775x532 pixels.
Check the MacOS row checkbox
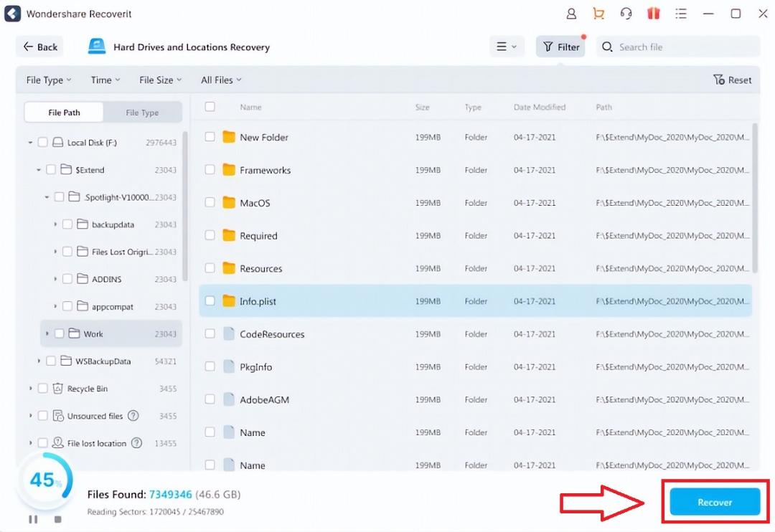(210, 202)
